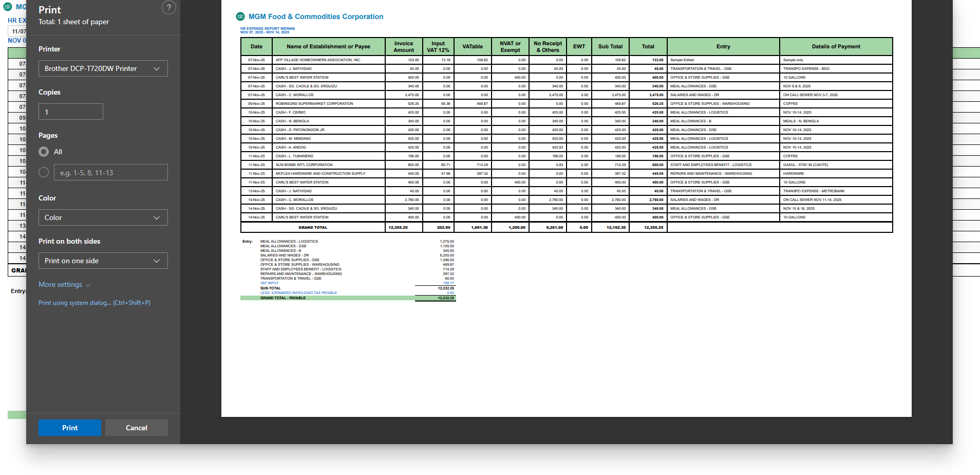Cancel the print dialog

point(137,428)
